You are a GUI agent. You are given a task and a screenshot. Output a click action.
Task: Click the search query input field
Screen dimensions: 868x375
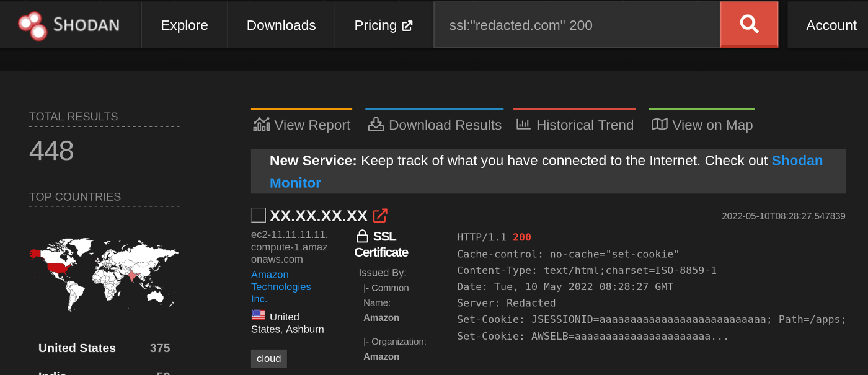point(577,25)
